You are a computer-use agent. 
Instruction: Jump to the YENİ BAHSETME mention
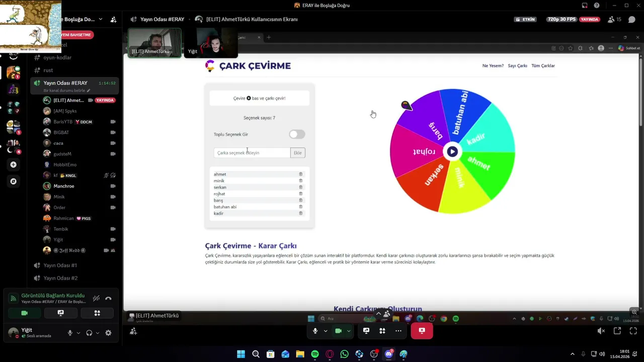click(77, 35)
